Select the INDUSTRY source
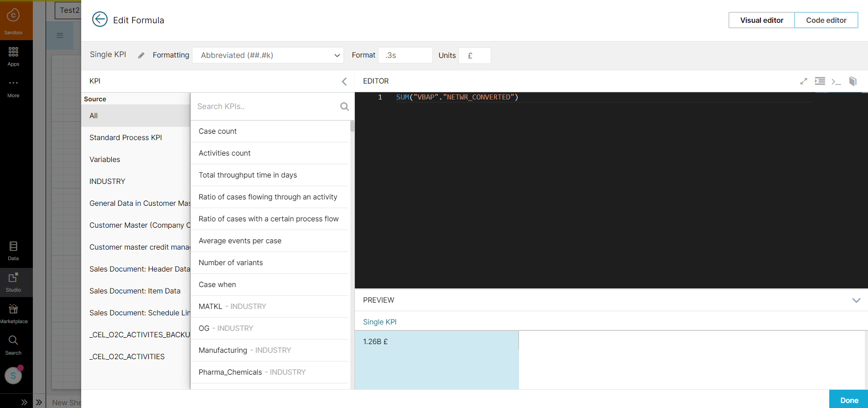The width and height of the screenshot is (868, 408). 136,181
